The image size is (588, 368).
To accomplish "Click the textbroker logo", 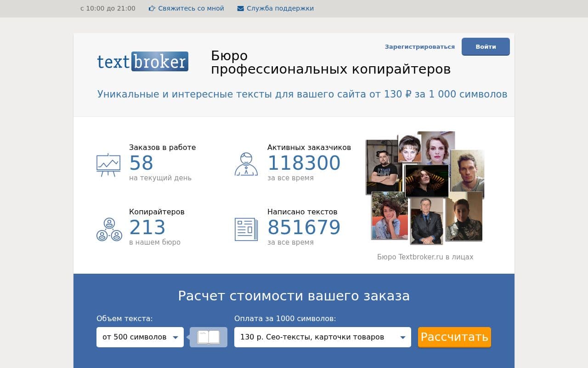I will (142, 61).
